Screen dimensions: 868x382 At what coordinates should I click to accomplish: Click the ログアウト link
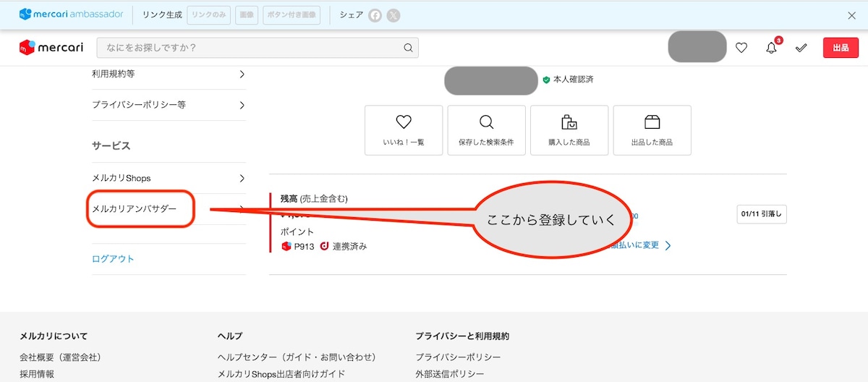pyautogui.click(x=113, y=259)
